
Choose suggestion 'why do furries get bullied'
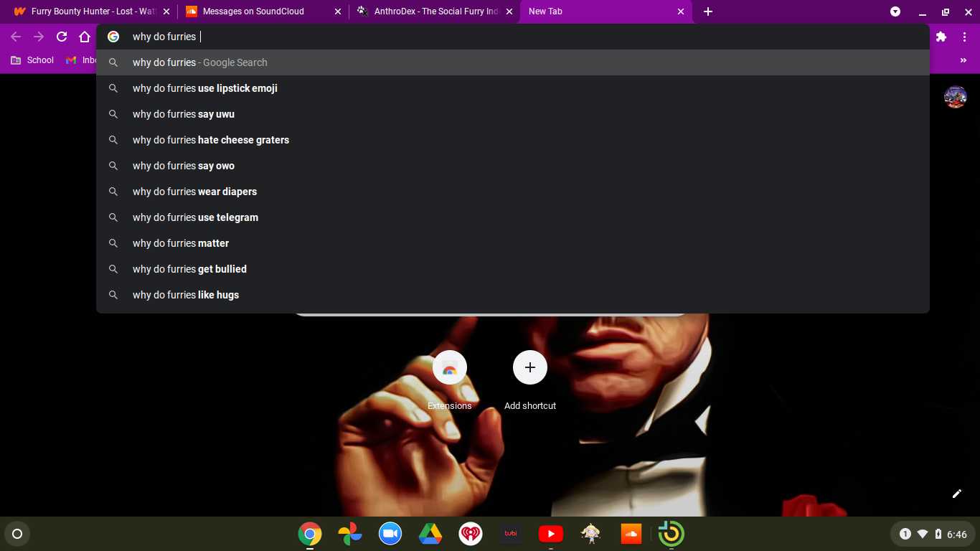pyautogui.click(x=513, y=269)
